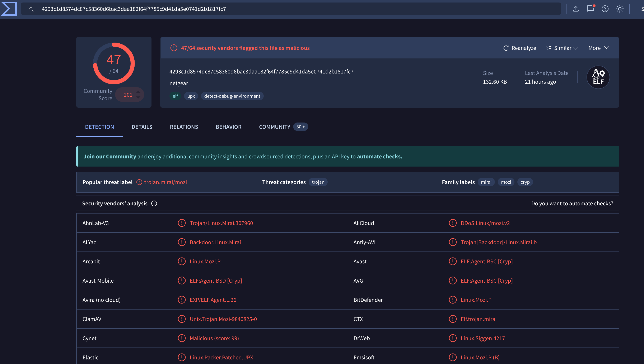The image size is (644, 364).
Task: Click the ClamAV detection alert icon
Action: coord(182,319)
